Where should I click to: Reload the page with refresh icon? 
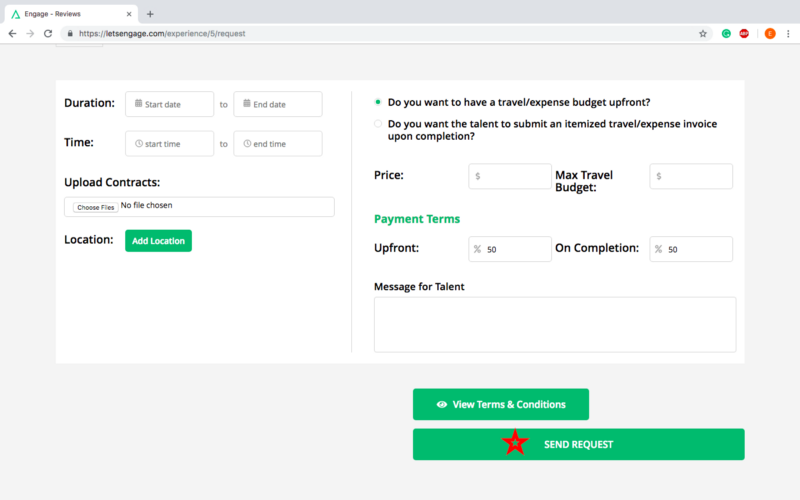coord(47,33)
